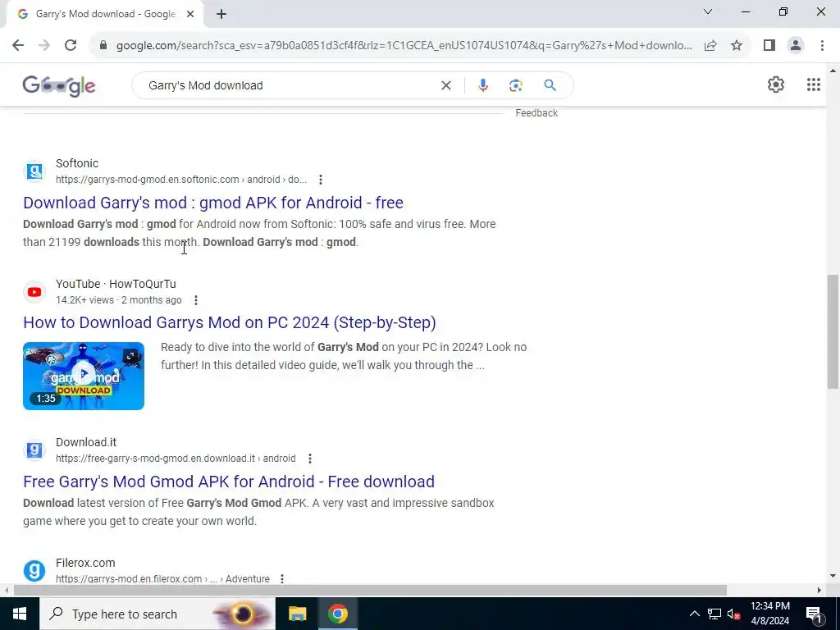Clear the search box with X
840x630 pixels.
(x=445, y=85)
